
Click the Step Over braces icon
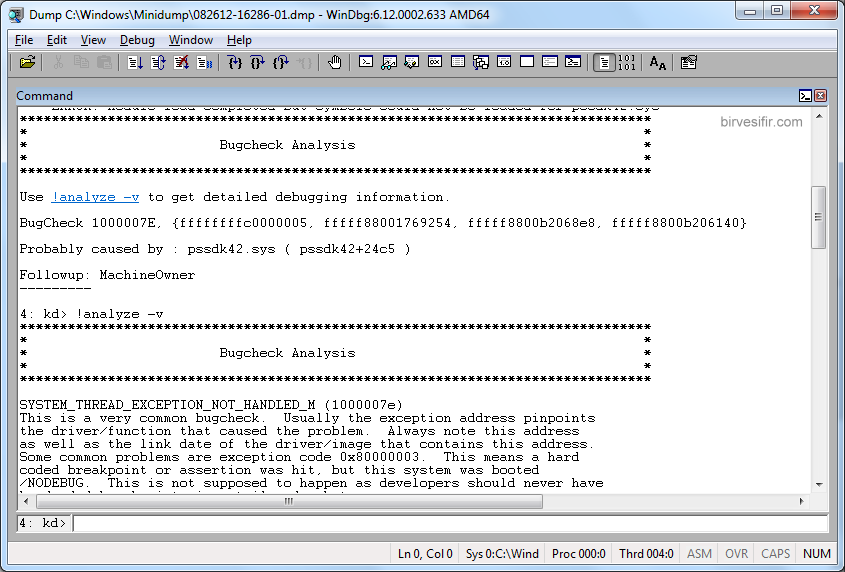click(258, 63)
